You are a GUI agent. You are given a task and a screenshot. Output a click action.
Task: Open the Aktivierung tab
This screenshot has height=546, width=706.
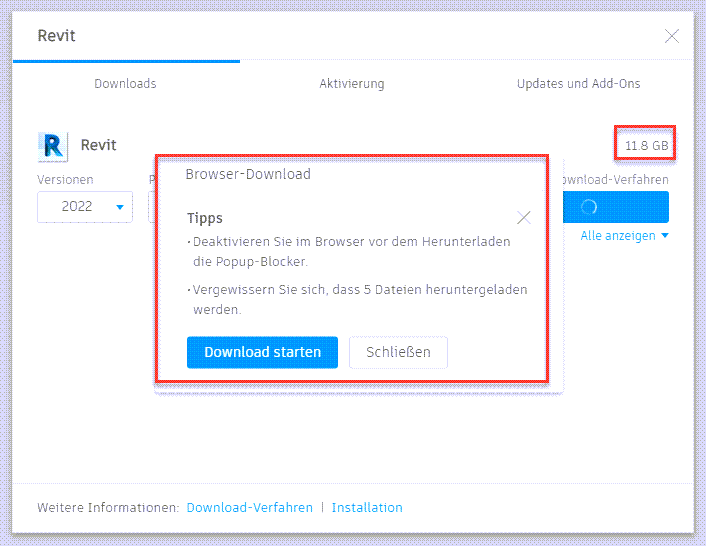tap(352, 84)
